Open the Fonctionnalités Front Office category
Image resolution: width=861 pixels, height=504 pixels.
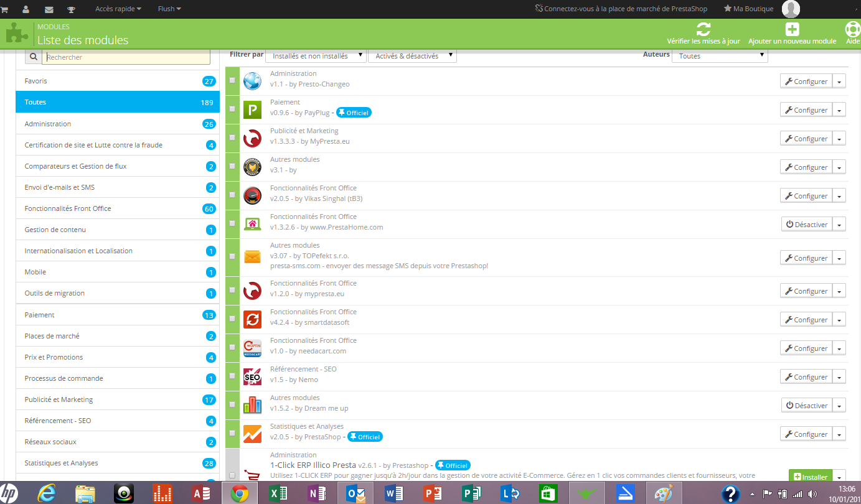pos(117,208)
